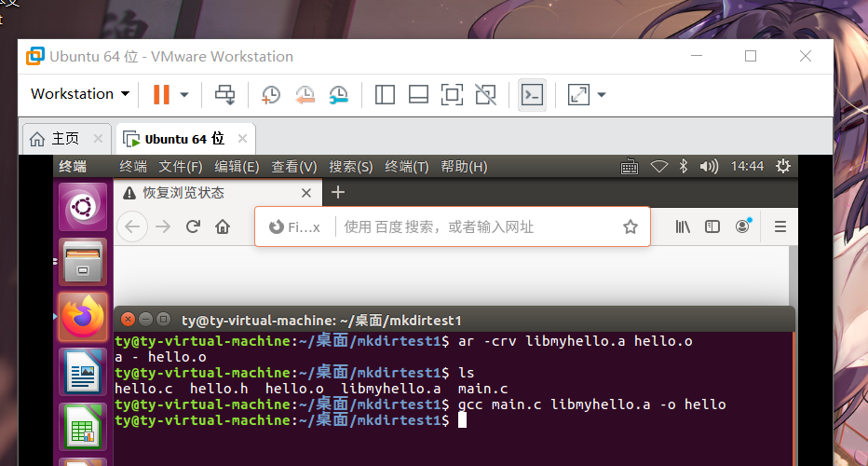Toggle unity mode icon

pyautogui.click(x=486, y=95)
